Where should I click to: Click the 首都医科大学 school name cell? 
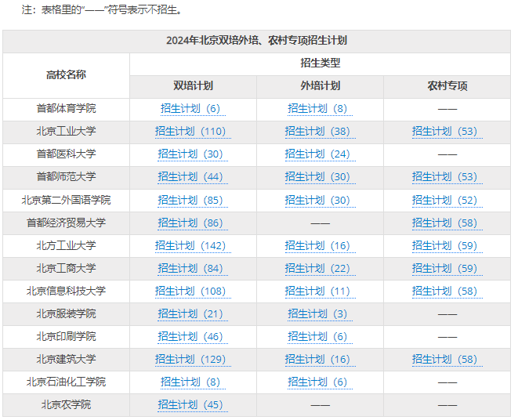(66, 155)
